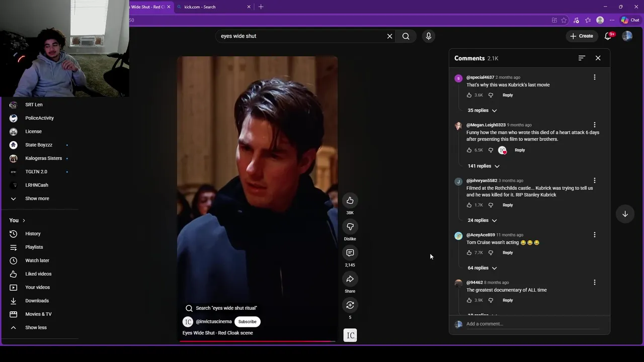Open notifications bell
This screenshot has height=362, width=644.
point(608,36)
